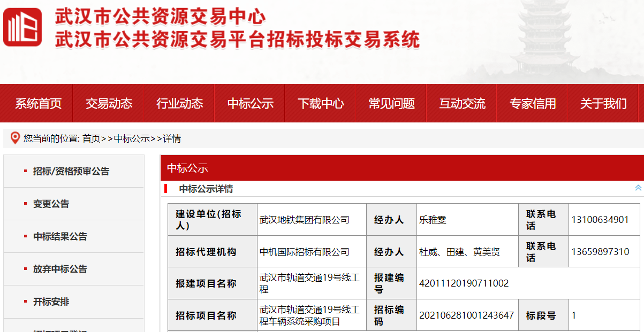Image resolution: width=644 pixels, height=332 pixels.
Task: Click the 标段号 label cell
Action: 543,315
